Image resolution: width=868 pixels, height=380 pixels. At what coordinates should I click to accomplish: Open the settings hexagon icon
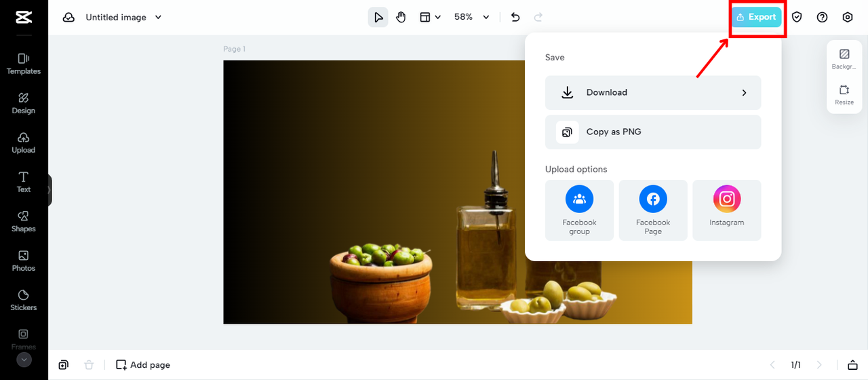pyautogui.click(x=847, y=17)
